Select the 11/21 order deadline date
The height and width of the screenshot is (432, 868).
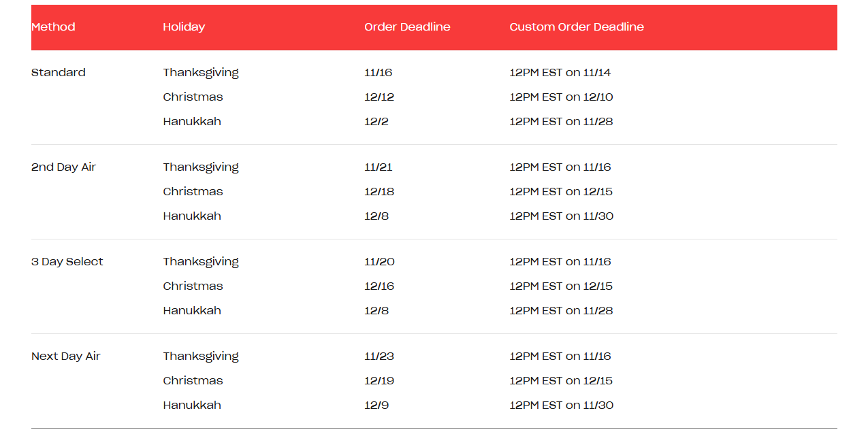pos(378,167)
